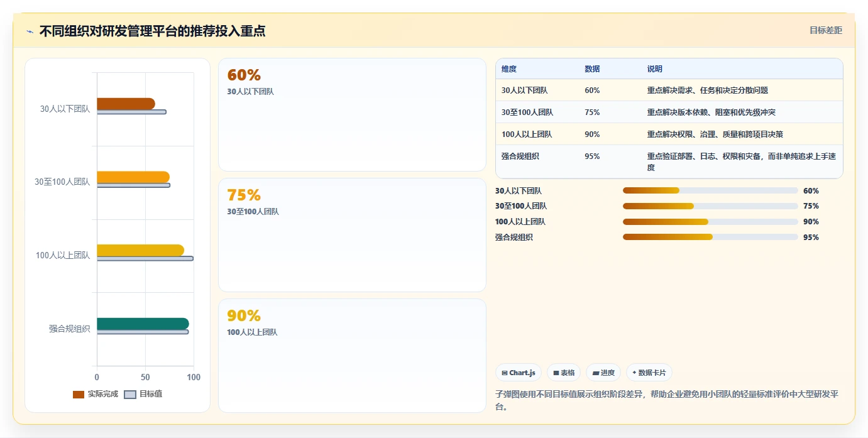Image resolution: width=868 pixels, height=438 pixels.
Task: Click the 30至100人团队 progress list label
Action: 521,206
